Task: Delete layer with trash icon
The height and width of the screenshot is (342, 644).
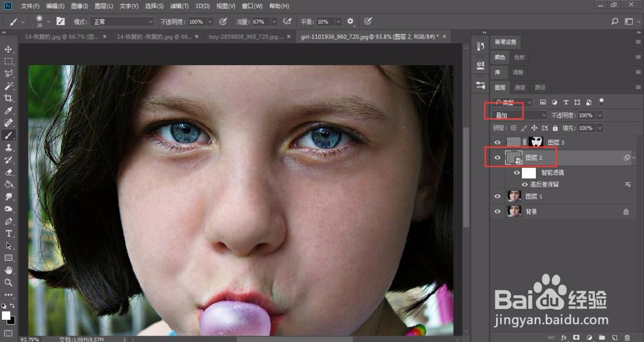Action: point(627,337)
